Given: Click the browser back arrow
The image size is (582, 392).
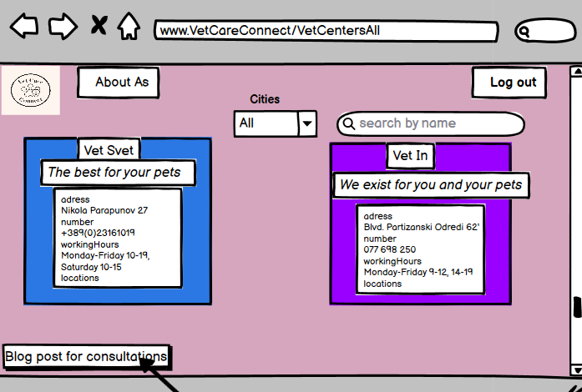Looking at the screenshot, I should point(24,26).
